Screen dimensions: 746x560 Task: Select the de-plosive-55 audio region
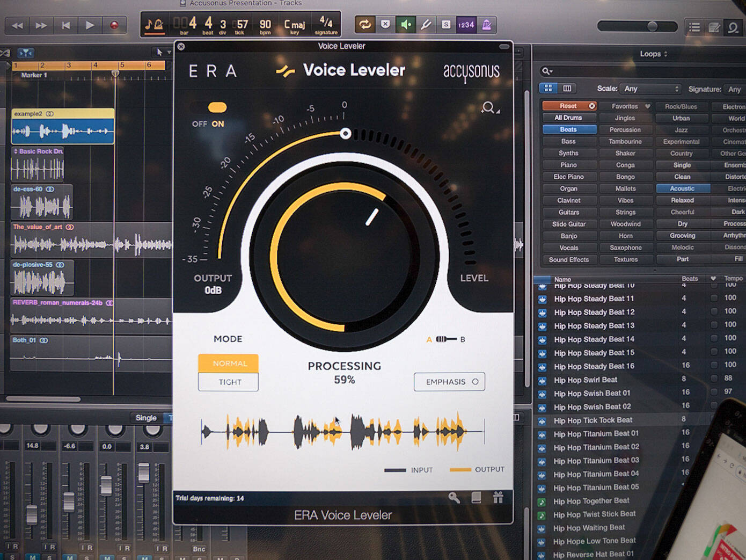coord(42,278)
